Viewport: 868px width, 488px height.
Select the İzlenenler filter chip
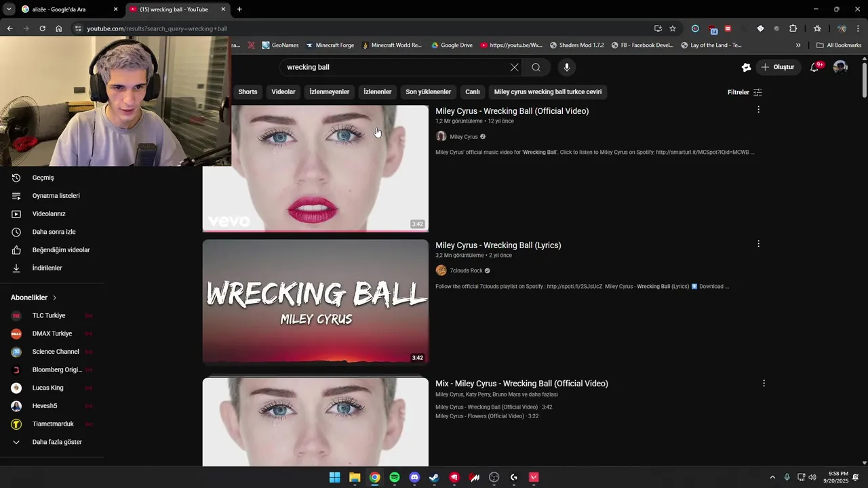(378, 92)
